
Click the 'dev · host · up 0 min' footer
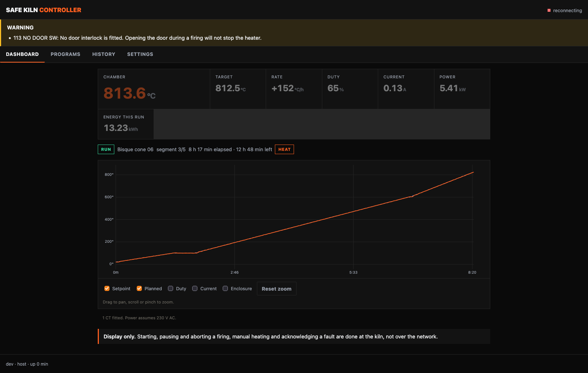click(x=27, y=364)
